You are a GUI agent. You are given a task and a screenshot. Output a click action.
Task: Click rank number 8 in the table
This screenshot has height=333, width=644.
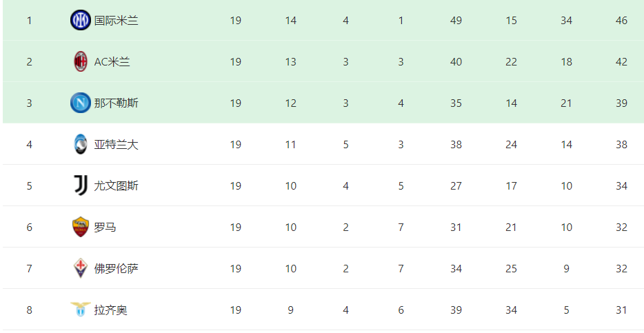coord(29,310)
